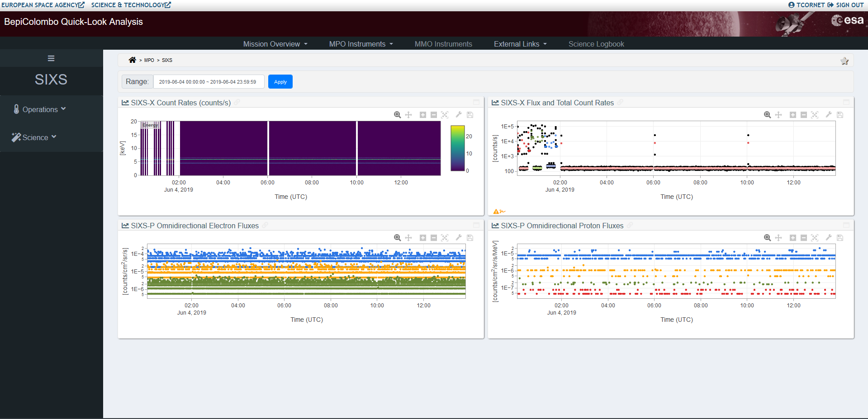Sign out of the application
Screen dimensions: 868x419
[x=846, y=5]
